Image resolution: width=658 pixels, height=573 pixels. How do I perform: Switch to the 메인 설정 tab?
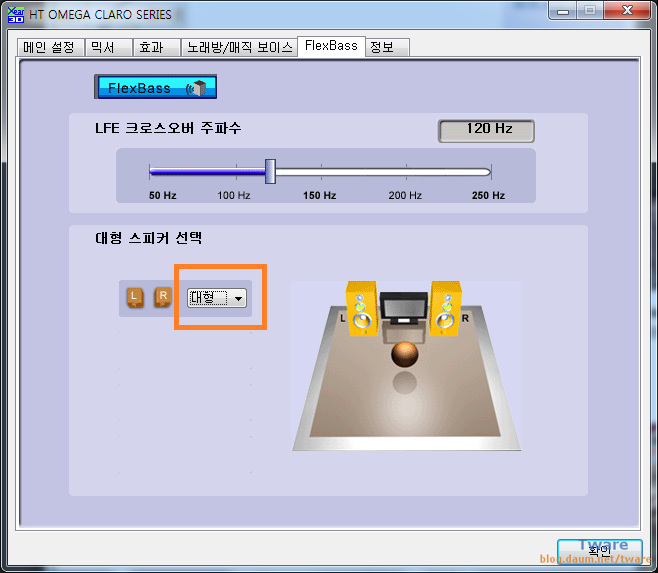tap(50, 47)
